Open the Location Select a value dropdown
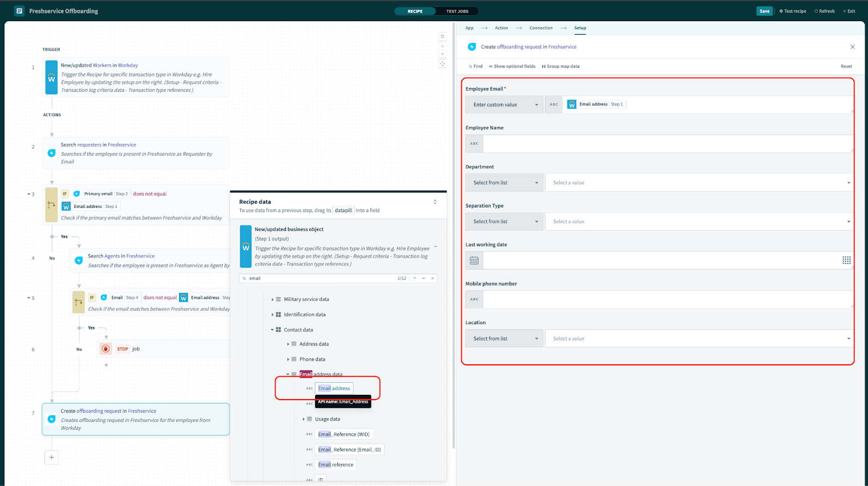 699,338
